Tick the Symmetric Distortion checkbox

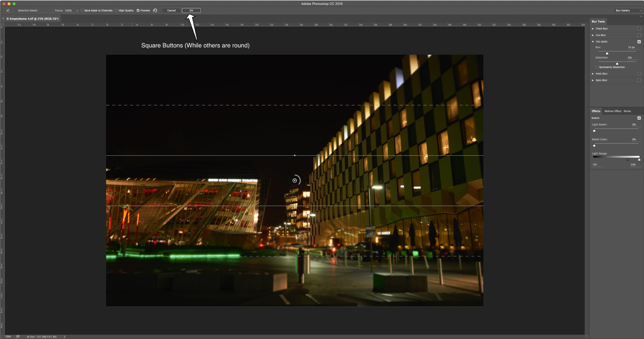pyautogui.click(x=597, y=67)
